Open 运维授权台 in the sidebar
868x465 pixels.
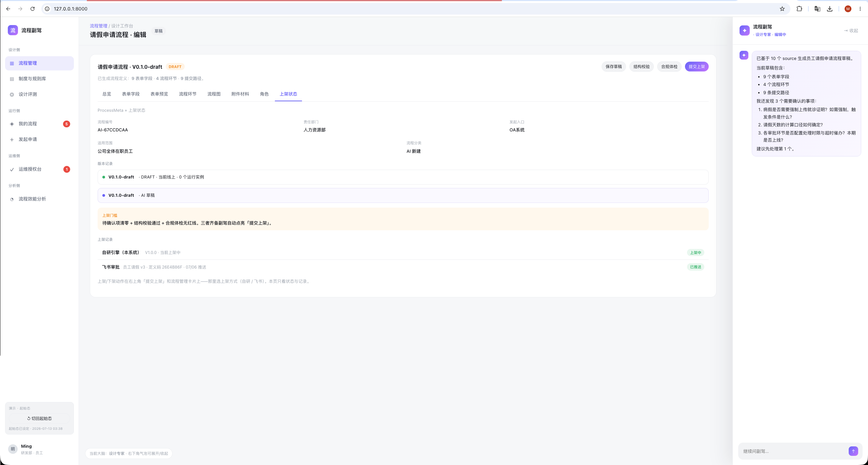tap(39, 169)
